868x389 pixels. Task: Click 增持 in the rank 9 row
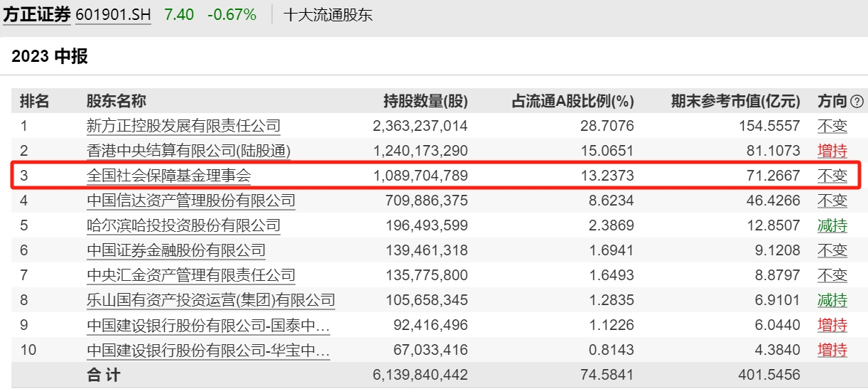832,325
